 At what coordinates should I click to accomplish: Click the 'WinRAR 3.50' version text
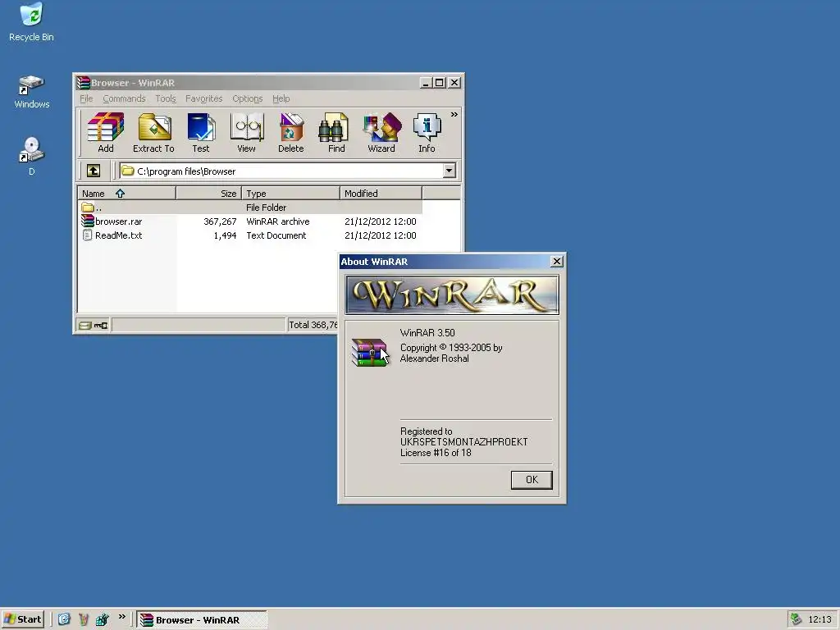[x=427, y=333]
